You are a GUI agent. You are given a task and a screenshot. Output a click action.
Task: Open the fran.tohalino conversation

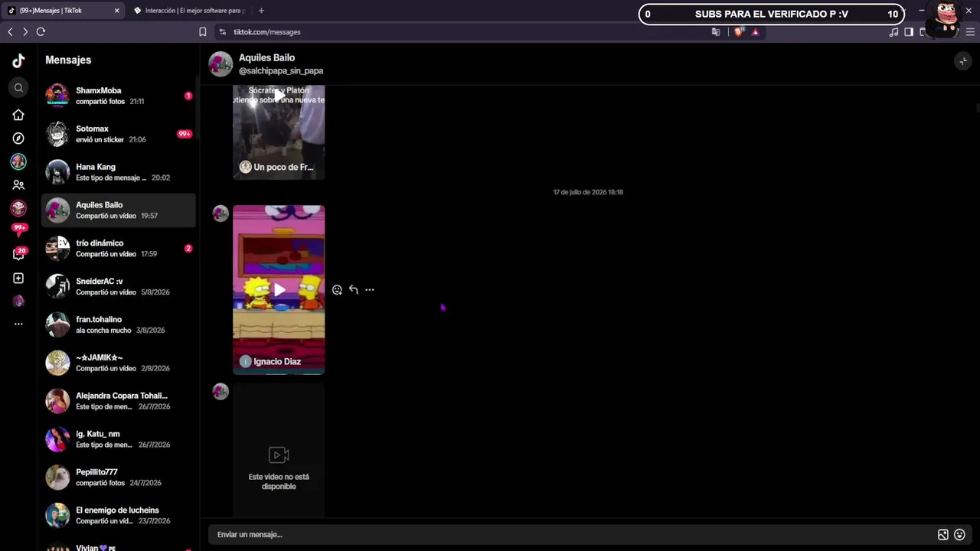pyautogui.click(x=119, y=324)
